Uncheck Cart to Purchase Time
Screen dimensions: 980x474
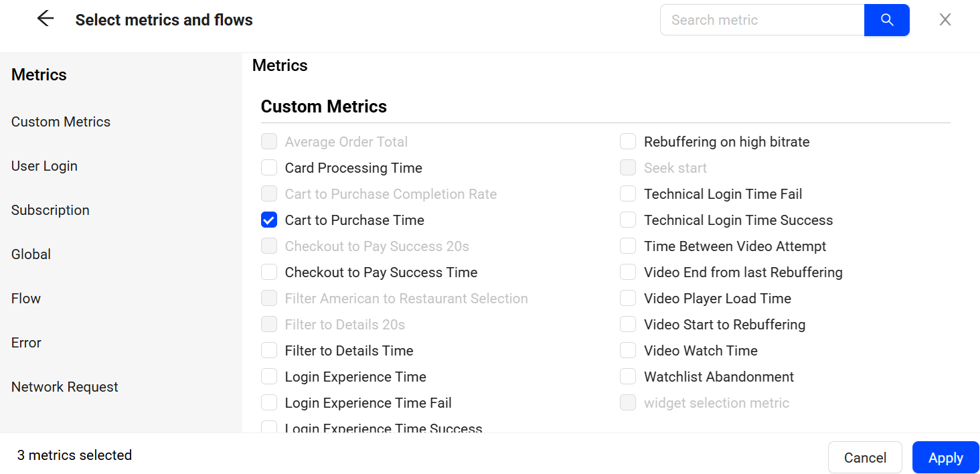[269, 220]
